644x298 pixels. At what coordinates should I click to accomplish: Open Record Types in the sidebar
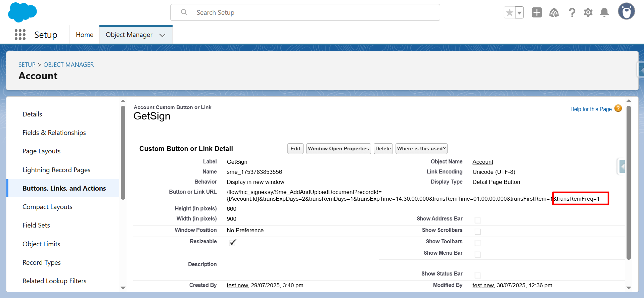tap(42, 262)
